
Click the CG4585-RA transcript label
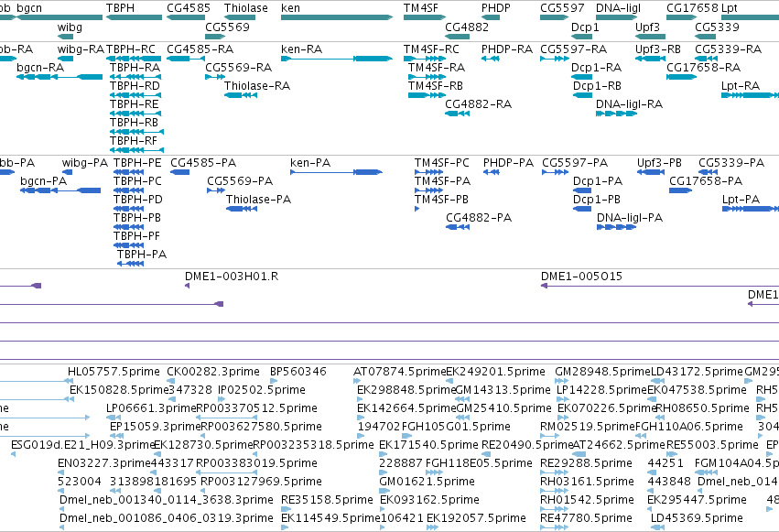(200, 49)
